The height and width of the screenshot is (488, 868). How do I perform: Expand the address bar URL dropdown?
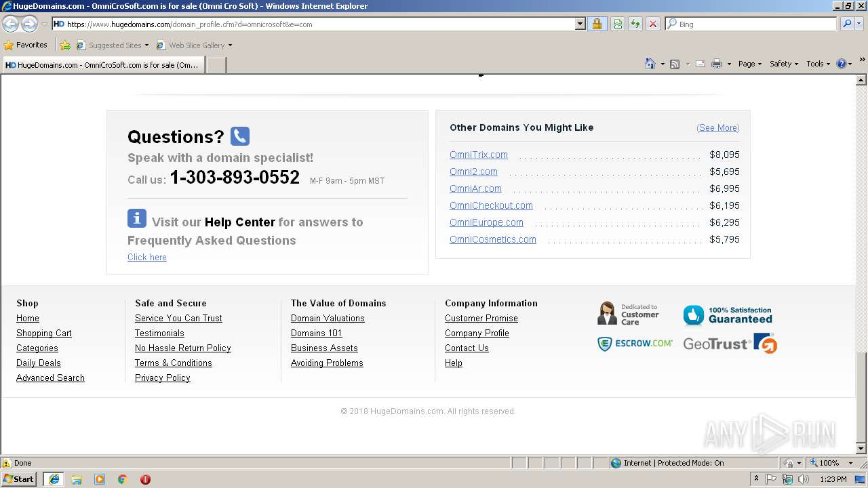click(x=580, y=24)
